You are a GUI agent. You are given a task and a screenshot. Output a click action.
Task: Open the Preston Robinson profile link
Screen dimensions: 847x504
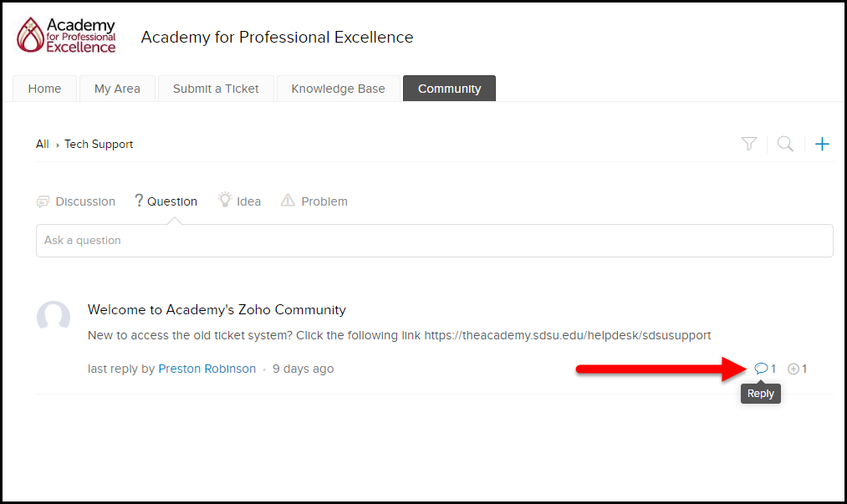[207, 369]
